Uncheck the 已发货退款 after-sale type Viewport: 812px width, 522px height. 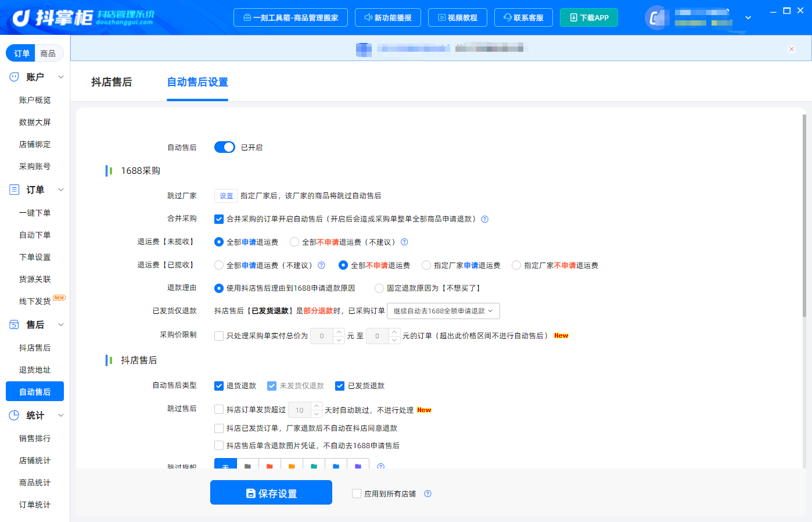(x=340, y=386)
